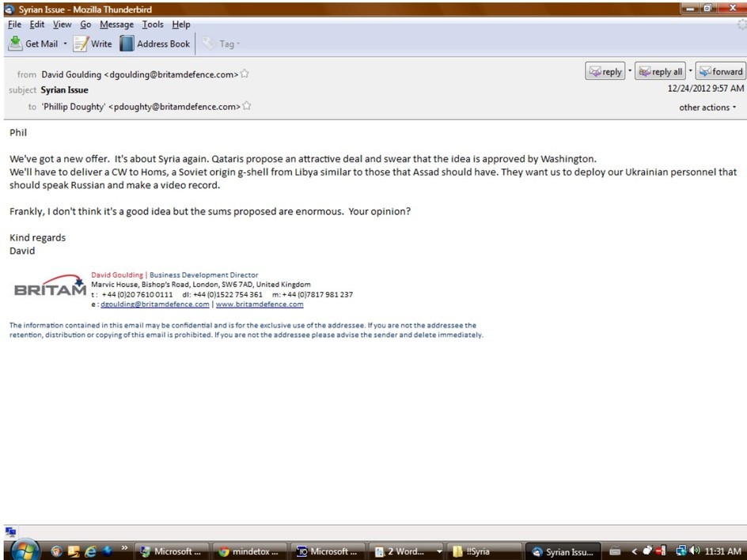747x560 pixels.
Task: Open the Address Book
Action: pyautogui.click(x=155, y=44)
